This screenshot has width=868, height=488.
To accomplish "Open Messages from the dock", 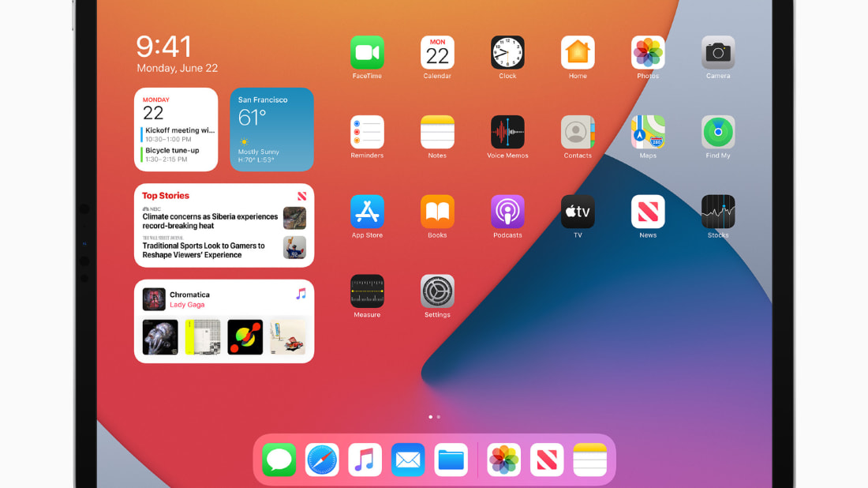I will [279, 460].
